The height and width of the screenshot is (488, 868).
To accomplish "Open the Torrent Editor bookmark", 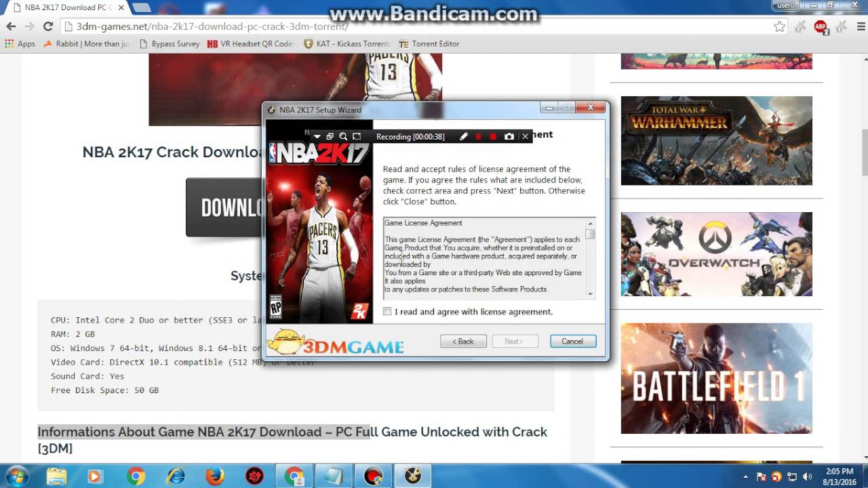I will click(x=429, y=44).
